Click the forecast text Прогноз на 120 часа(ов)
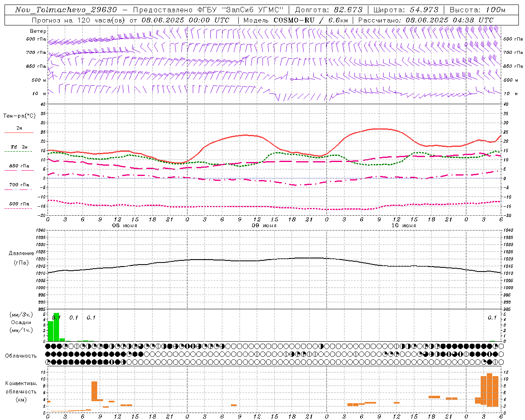This screenshot has width=525, height=420. [79, 20]
